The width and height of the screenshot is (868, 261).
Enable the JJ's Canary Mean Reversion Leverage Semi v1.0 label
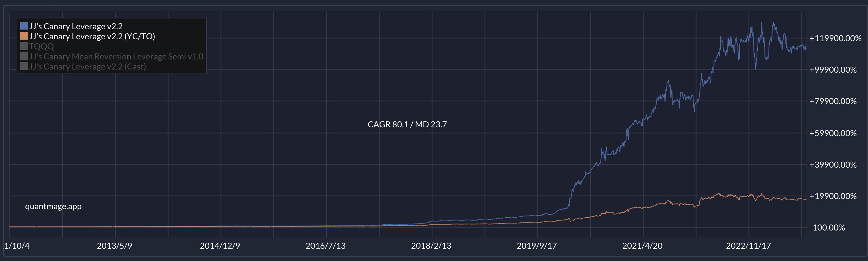coord(116,57)
